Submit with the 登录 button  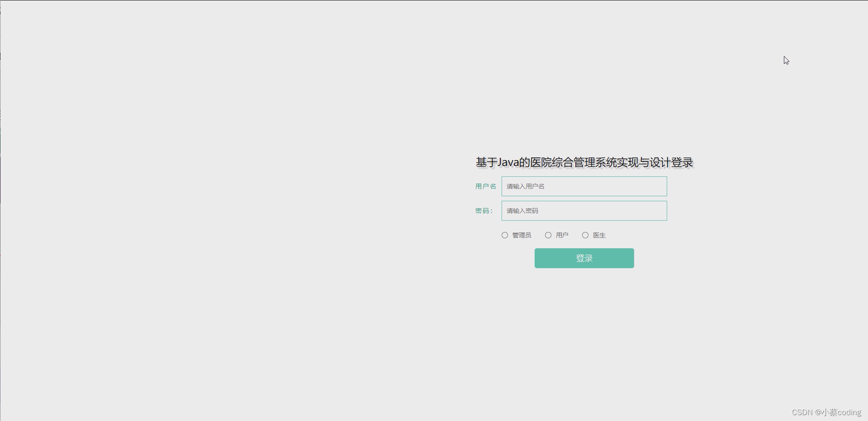tap(584, 258)
